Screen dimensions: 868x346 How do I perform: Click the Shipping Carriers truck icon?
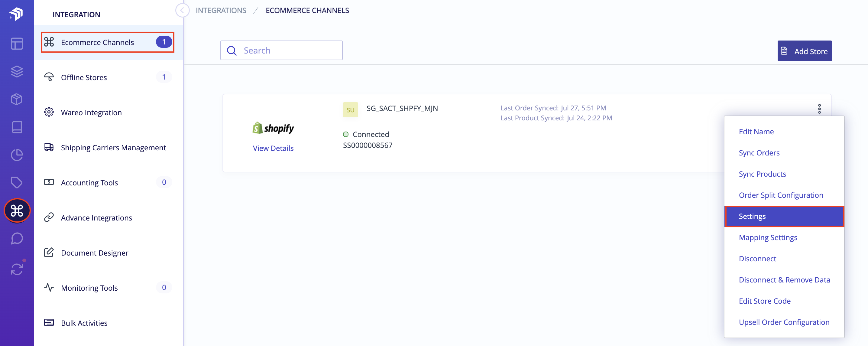tap(49, 147)
